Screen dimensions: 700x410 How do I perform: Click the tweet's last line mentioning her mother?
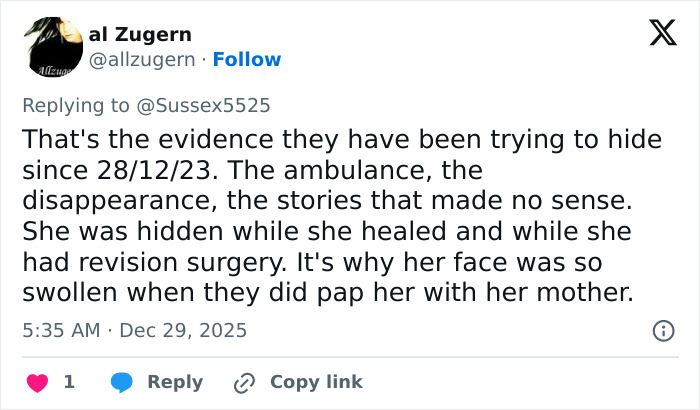click(x=330, y=295)
